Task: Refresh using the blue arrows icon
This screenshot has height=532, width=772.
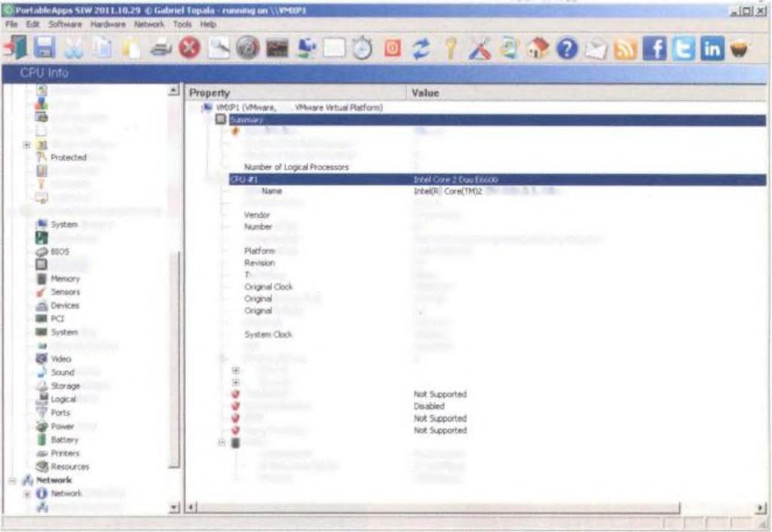Action: pyautogui.click(x=421, y=48)
